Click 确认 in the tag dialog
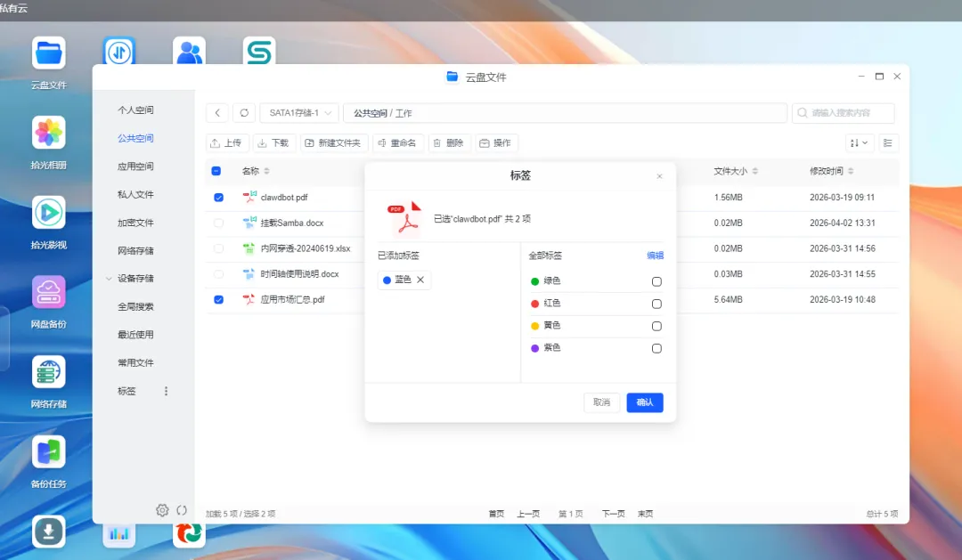 [x=645, y=402]
